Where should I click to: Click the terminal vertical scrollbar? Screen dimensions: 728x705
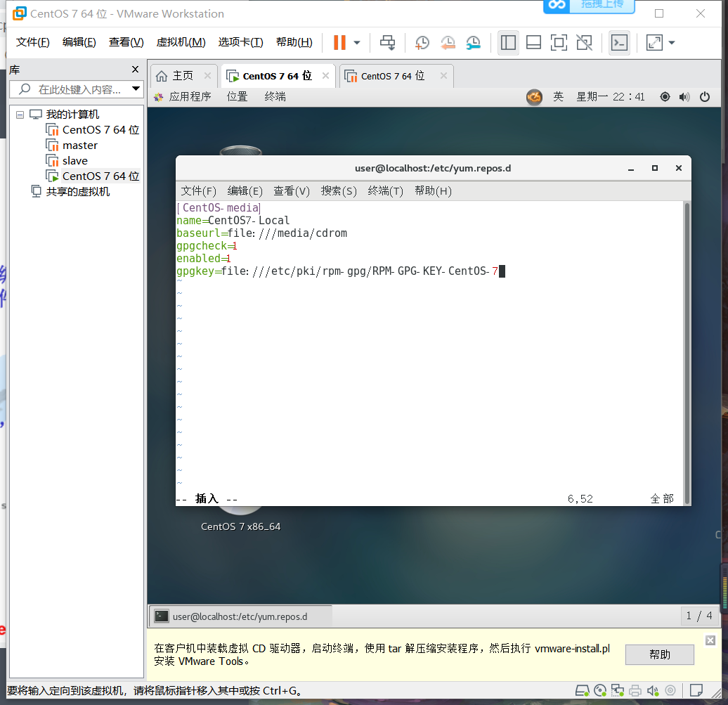[687, 353]
